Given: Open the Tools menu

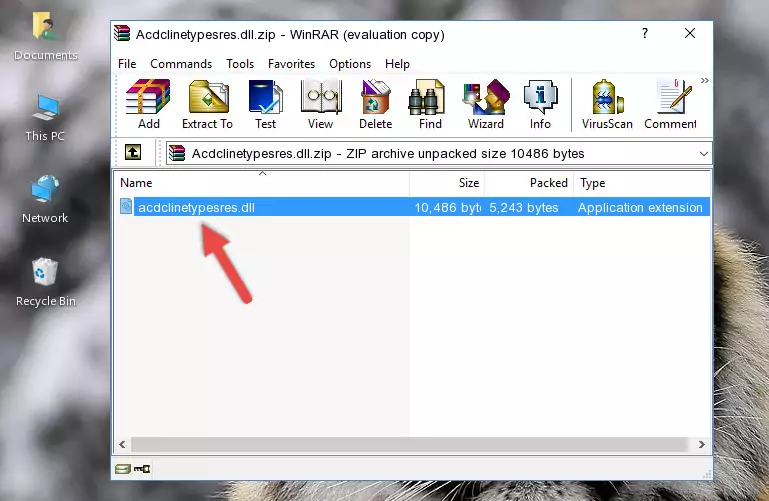Looking at the screenshot, I should 240,64.
